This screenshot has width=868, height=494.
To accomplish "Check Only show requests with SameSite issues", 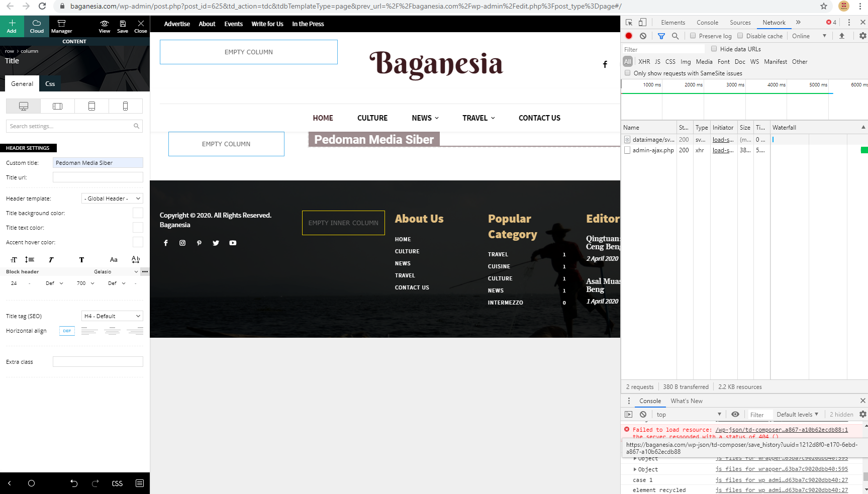I will point(627,73).
